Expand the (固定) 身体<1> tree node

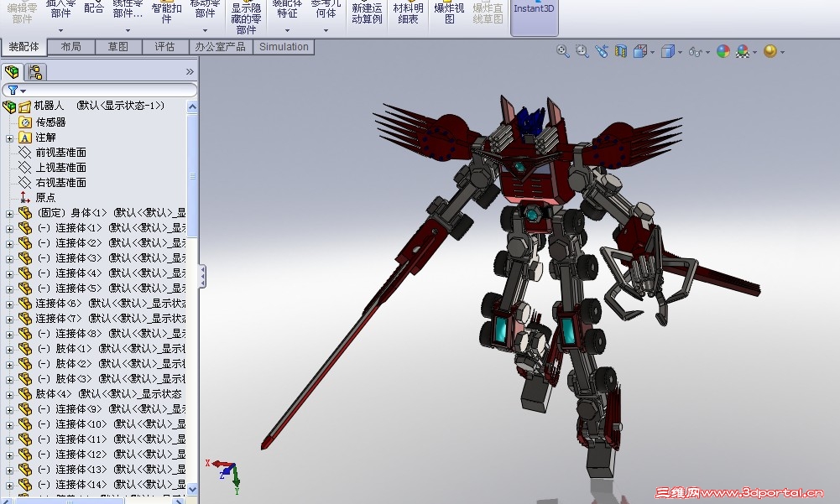coord(9,214)
